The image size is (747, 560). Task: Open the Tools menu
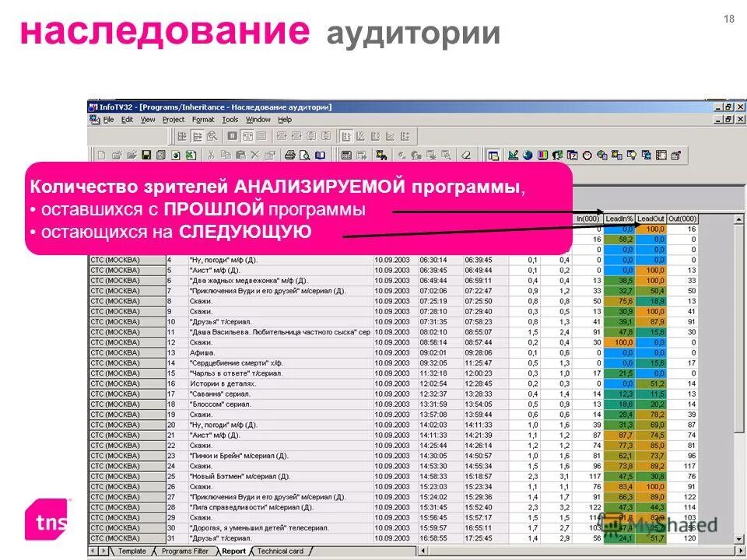coord(230,119)
